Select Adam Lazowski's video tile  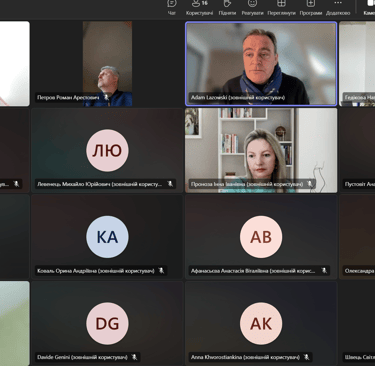tap(261, 64)
